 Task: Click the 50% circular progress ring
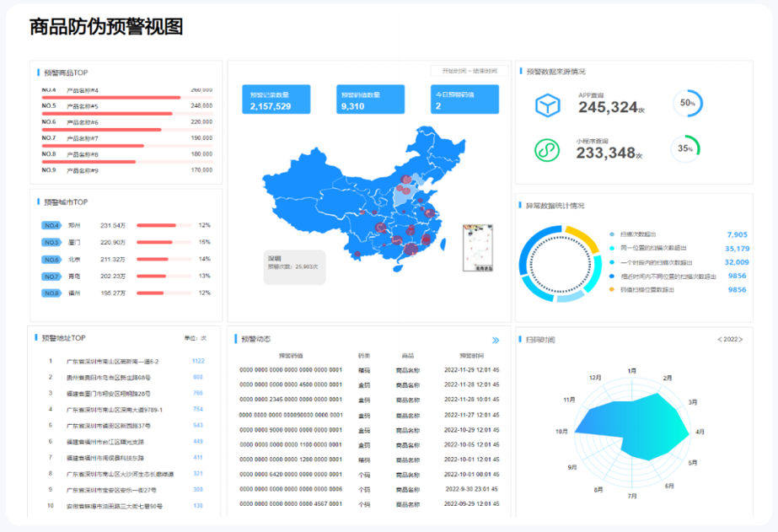point(687,103)
